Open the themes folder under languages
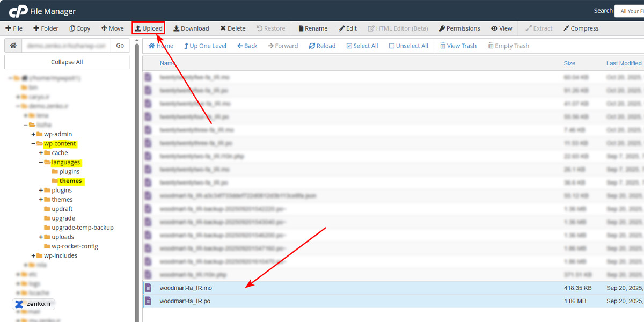Viewport: 644px width, 322px height. [70, 181]
